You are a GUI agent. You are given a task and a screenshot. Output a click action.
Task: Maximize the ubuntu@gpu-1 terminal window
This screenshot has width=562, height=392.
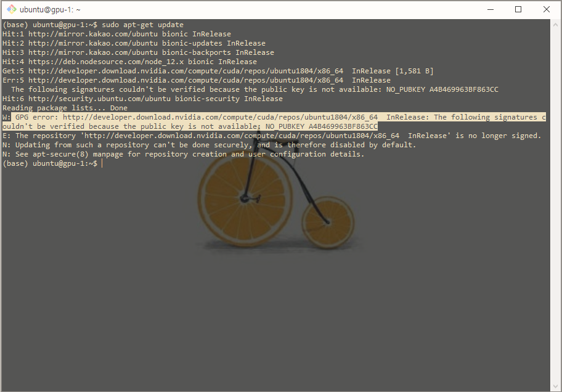tap(518, 9)
